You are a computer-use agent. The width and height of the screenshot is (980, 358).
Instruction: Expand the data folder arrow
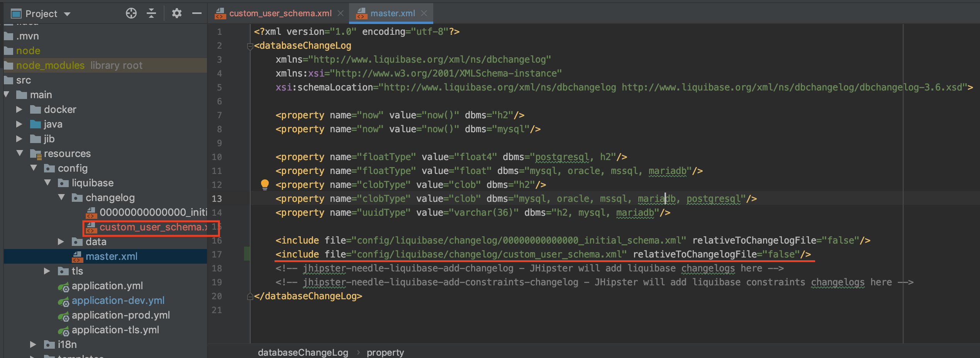tap(61, 242)
